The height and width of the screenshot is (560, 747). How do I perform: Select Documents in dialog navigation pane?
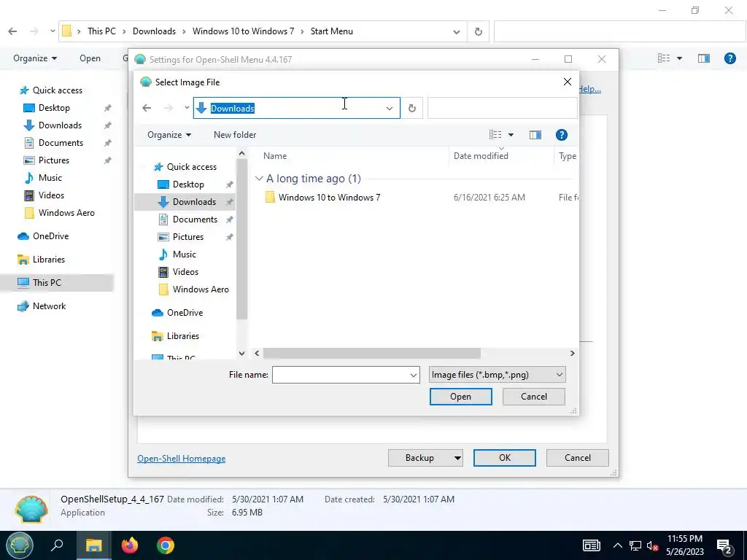[x=195, y=219]
